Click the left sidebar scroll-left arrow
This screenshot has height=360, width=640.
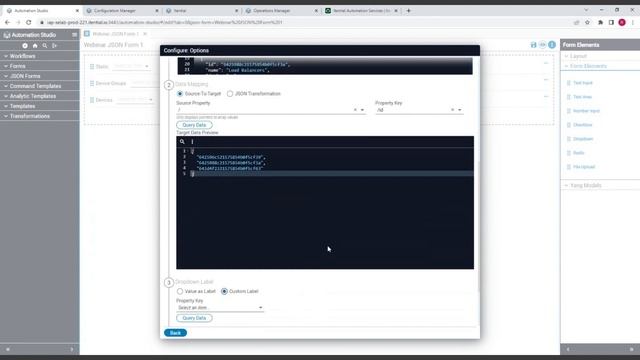[7, 349]
